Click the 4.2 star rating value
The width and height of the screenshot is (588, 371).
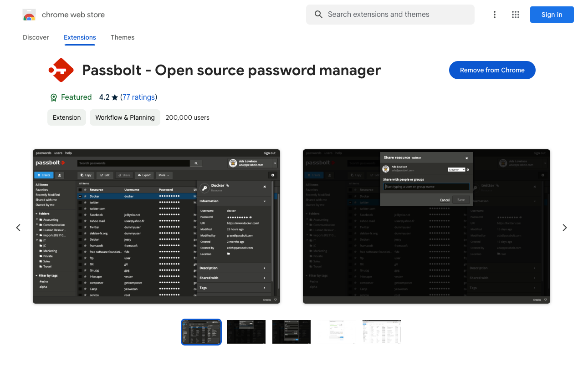104,97
